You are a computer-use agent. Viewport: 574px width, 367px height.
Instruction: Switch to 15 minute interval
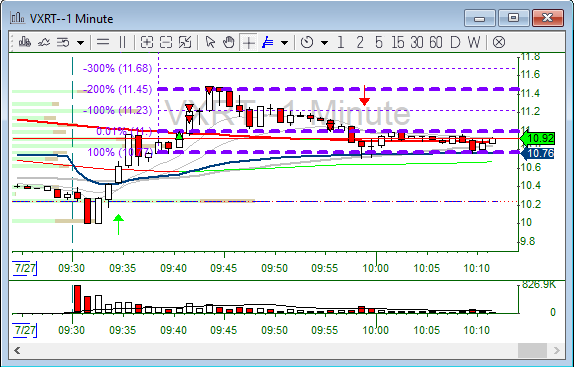[398, 42]
